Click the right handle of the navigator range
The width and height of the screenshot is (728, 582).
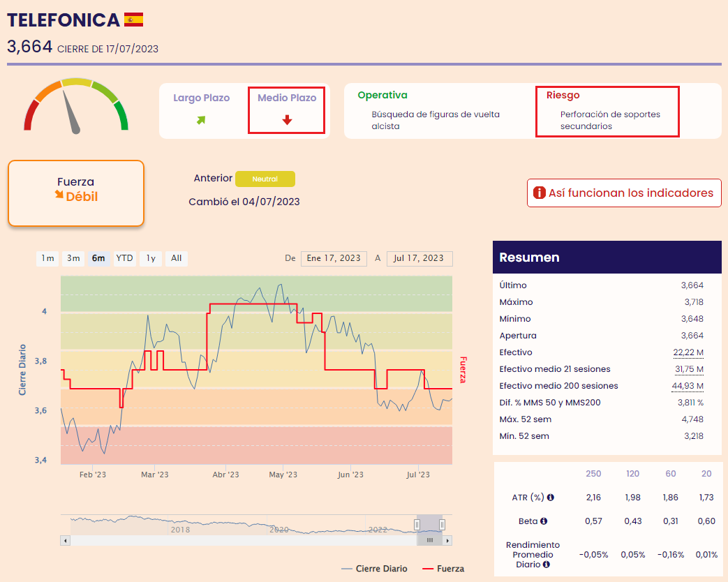(x=442, y=525)
